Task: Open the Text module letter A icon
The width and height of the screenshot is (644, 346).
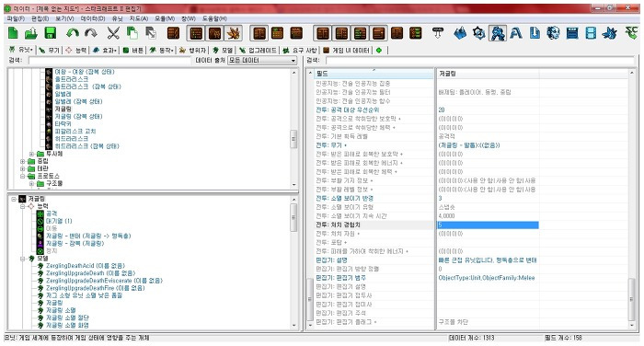Action: (516, 33)
